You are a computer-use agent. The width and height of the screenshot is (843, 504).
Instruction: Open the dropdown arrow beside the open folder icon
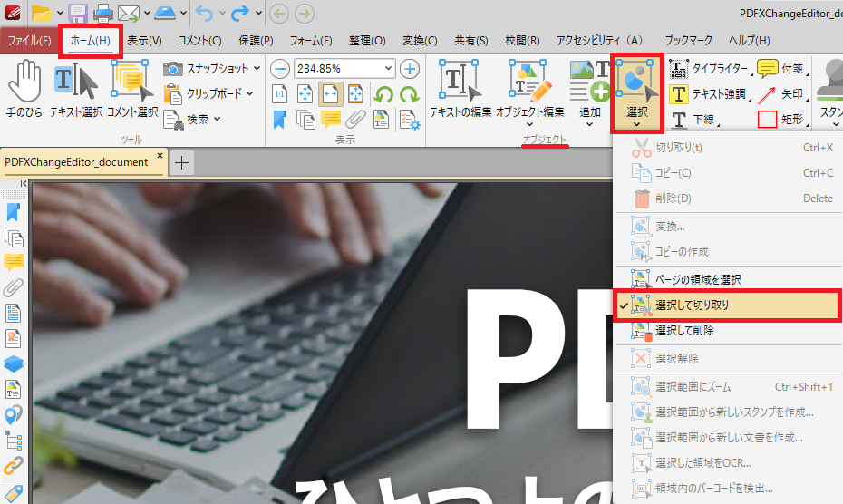60,13
